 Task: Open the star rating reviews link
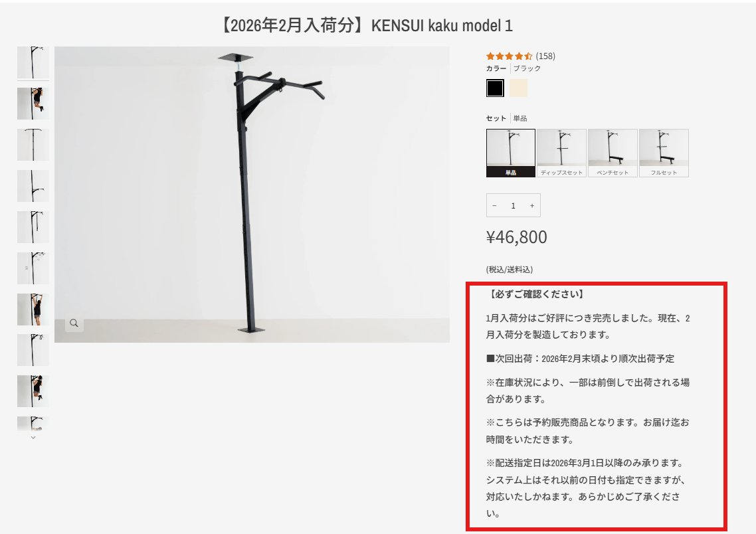(x=509, y=56)
